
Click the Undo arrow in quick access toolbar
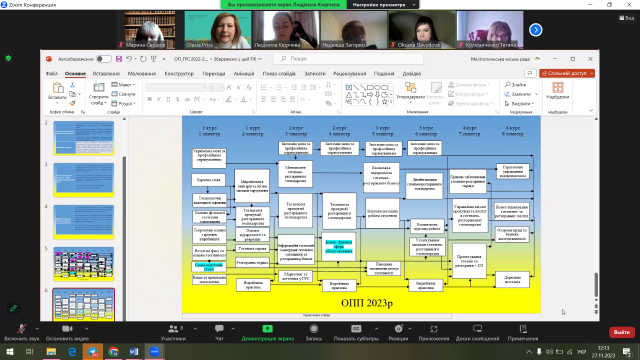click(129, 59)
